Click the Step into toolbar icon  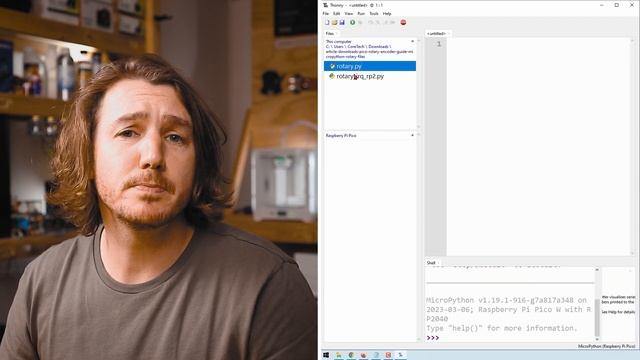pos(378,22)
